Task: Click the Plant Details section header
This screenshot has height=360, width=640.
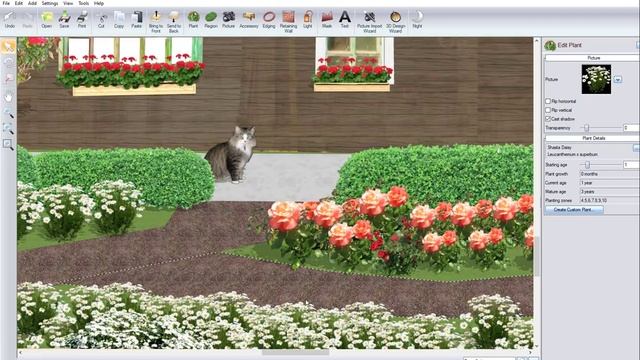Action: (x=593, y=138)
